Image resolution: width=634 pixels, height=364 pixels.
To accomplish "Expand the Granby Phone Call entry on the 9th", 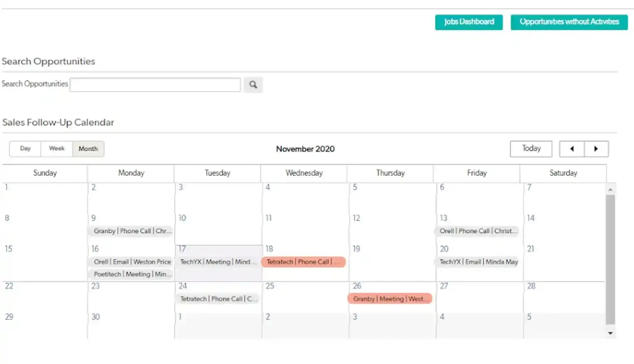I will pyautogui.click(x=130, y=231).
